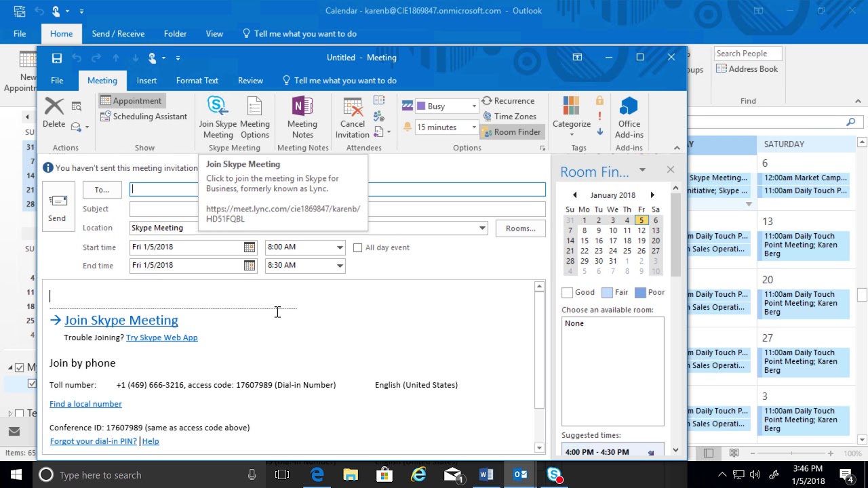Click Try Skype Web App link

point(162,338)
